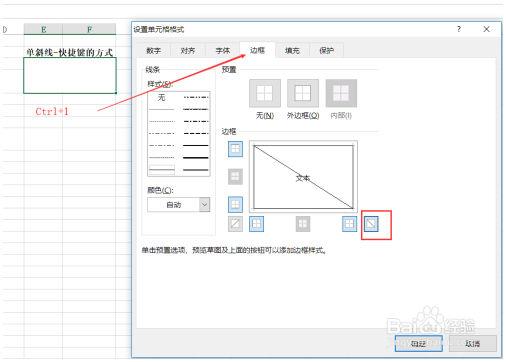This screenshot has height=362, width=506.
Task: Toggle the left border icon
Action: 256,224
